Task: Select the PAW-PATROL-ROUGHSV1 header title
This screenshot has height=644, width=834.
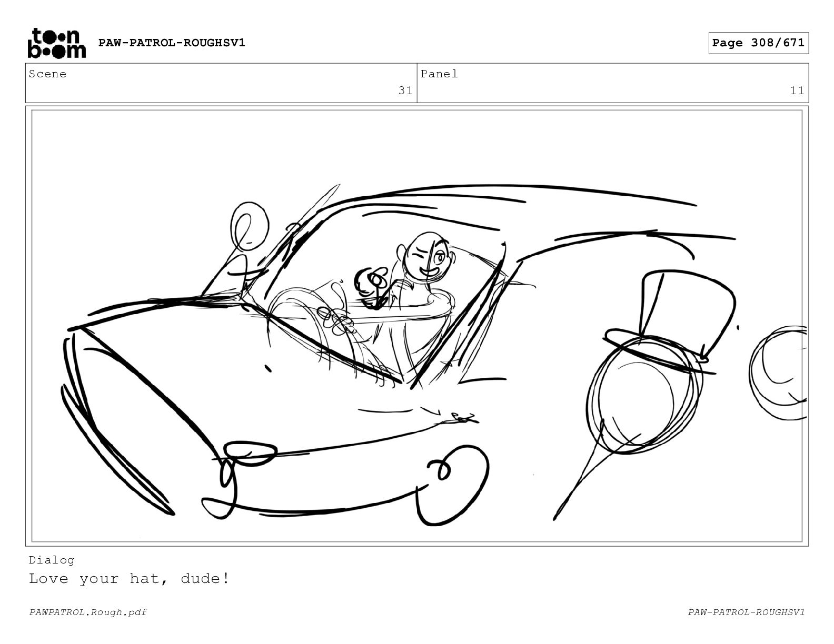Action: [x=172, y=43]
